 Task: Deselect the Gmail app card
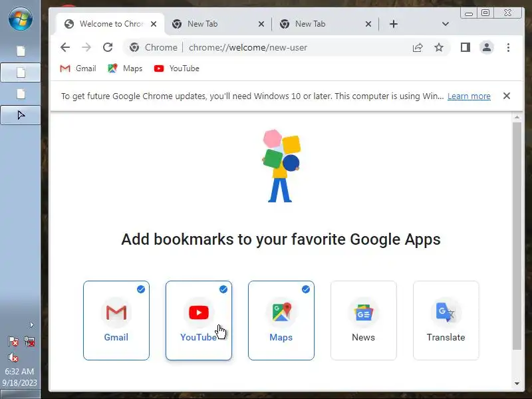[x=116, y=321]
